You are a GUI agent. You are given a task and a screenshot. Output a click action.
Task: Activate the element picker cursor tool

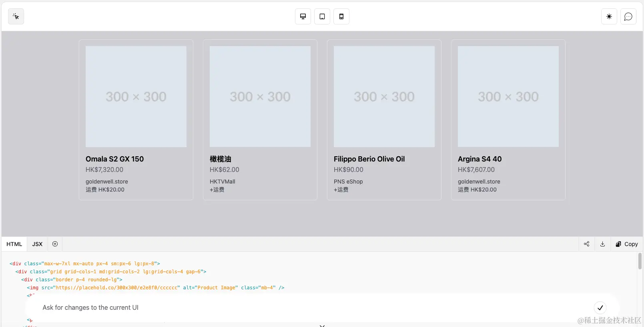coord(16,16)
